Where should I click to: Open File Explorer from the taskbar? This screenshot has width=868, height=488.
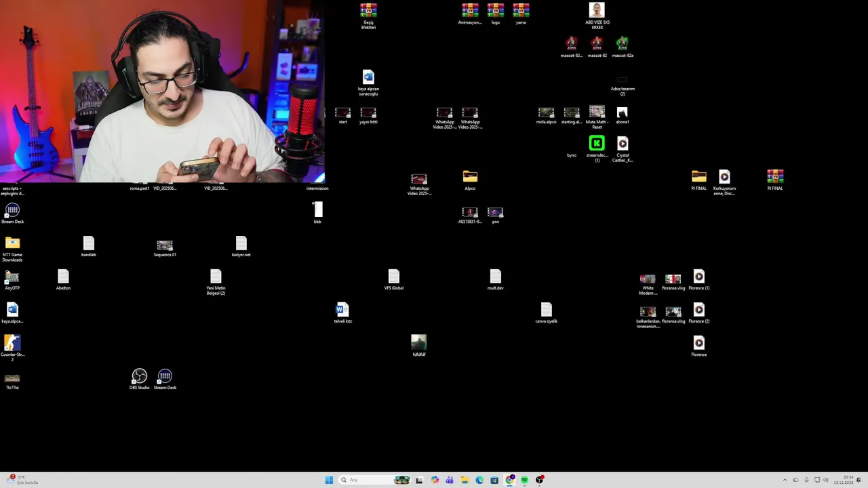point(465,480)
